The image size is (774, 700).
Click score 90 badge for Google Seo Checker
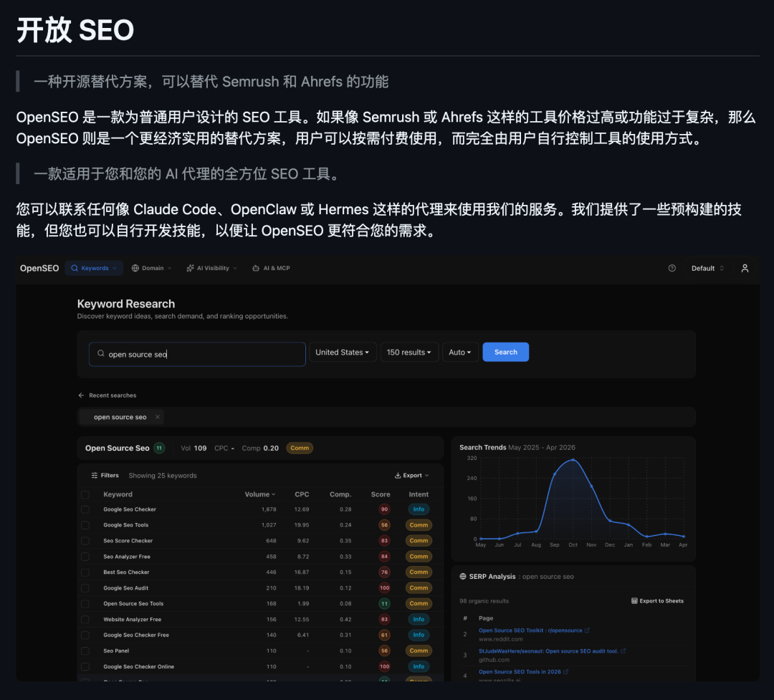coord(385,509)
